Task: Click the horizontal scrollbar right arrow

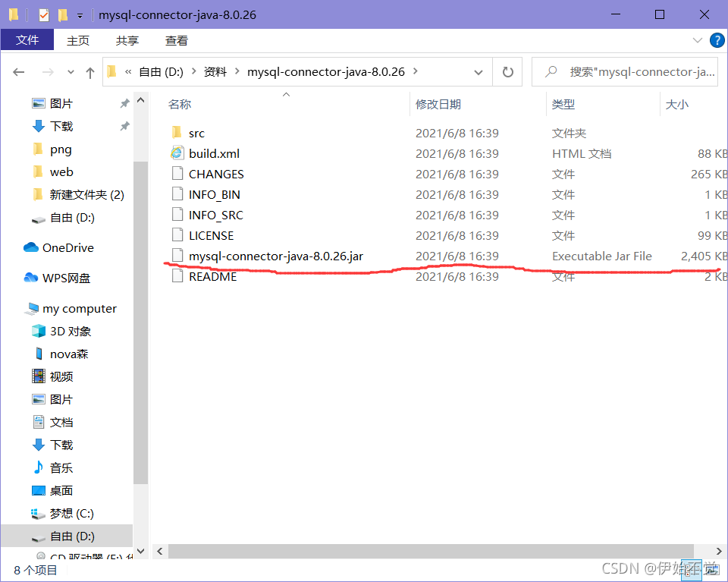Action: (x=719, y=552)
